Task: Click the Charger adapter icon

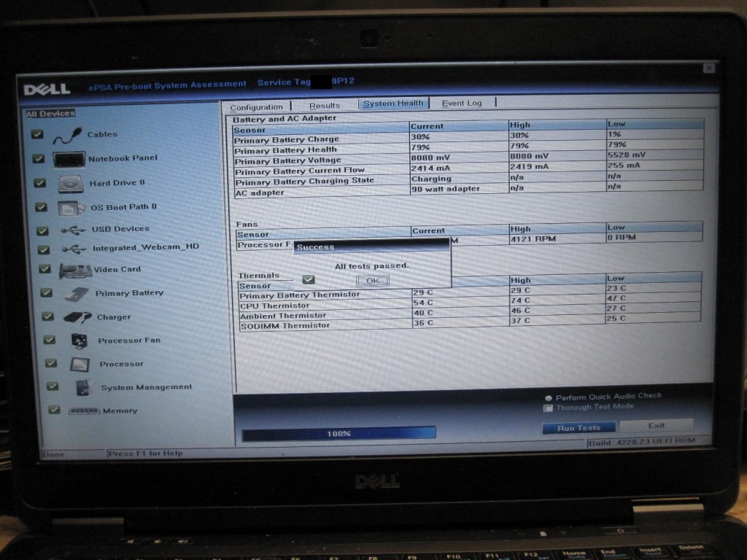Action: pos(77,317)
